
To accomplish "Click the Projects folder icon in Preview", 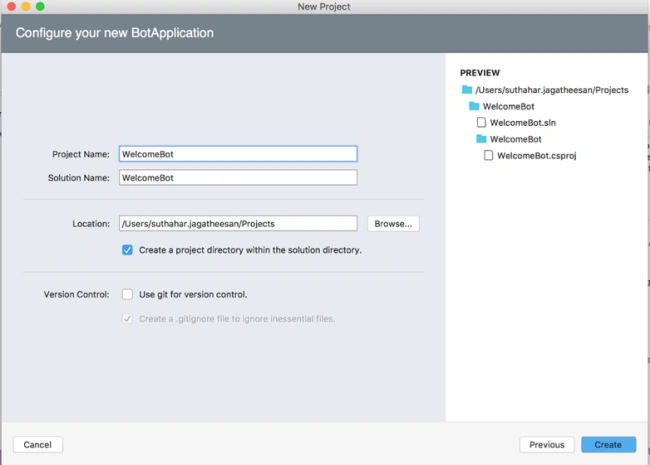I will 467,90.
